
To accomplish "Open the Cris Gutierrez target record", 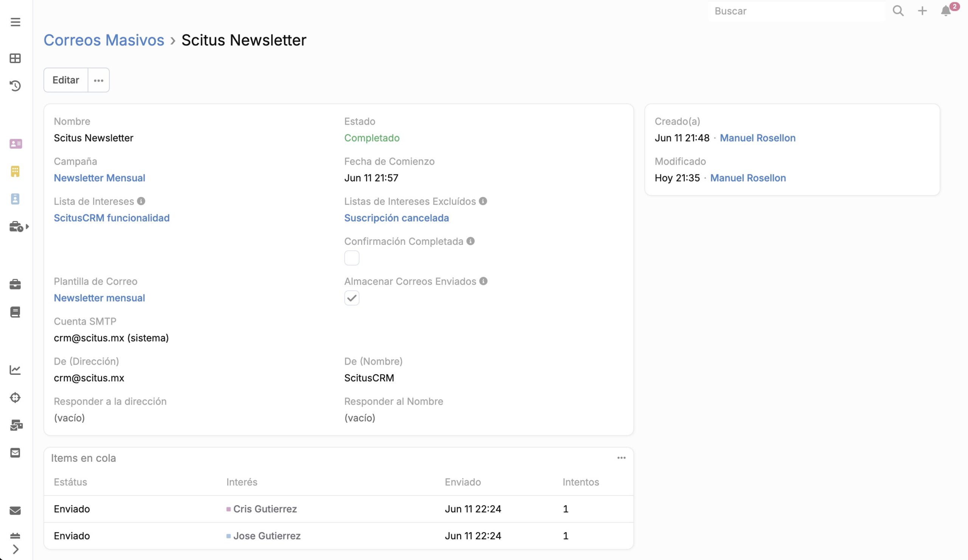I will [265, 509].
